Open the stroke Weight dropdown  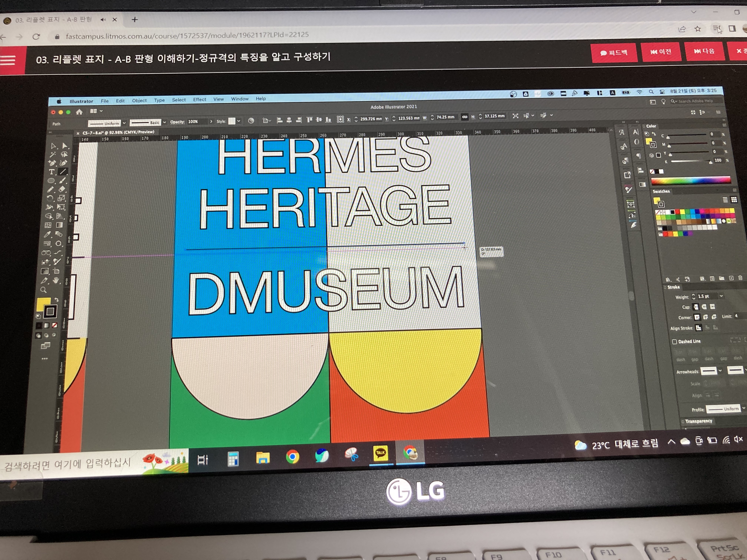pos(721,296)
